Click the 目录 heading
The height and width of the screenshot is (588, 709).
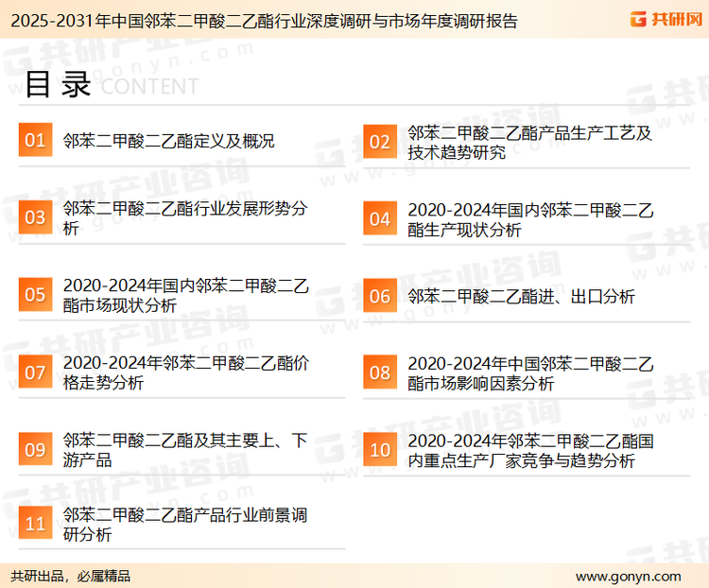click(58, 84)
